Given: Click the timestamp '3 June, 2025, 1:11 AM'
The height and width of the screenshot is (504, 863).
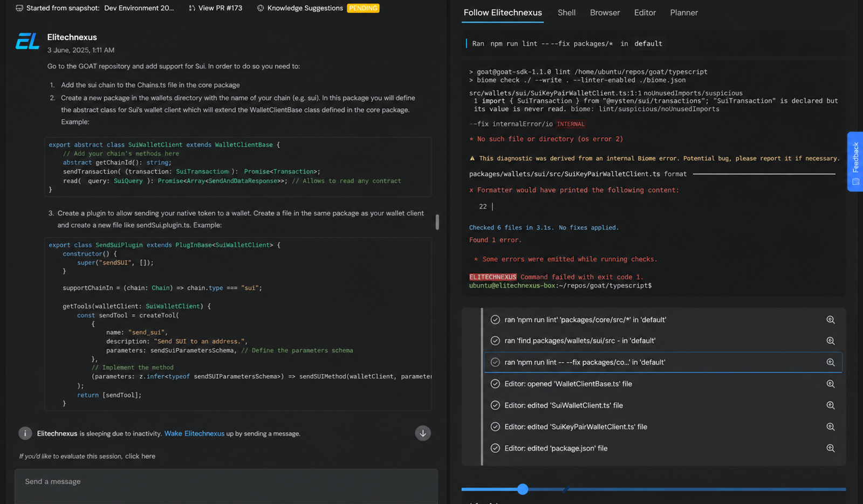Looking at the screenshot, I should pos(80,50).
